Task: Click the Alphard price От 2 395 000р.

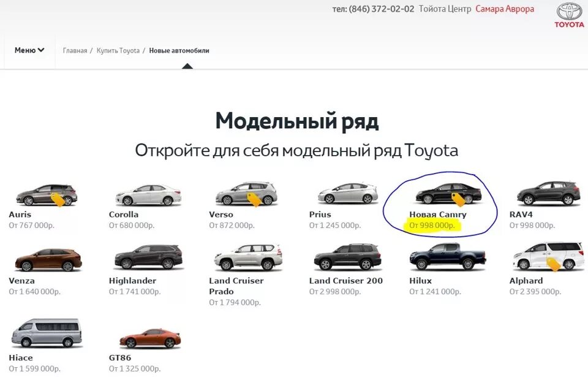Action: (x=535, y=291)
